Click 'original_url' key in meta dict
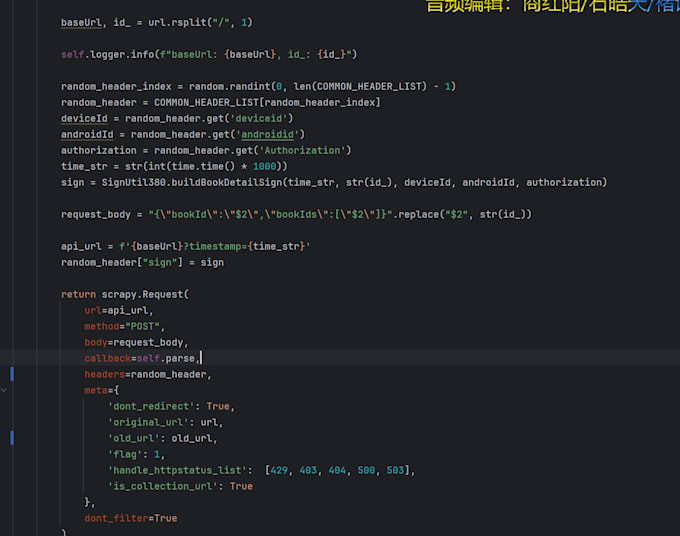Viewport: 680px width, 536px height. pyautogui.click(x=148, y=423)
